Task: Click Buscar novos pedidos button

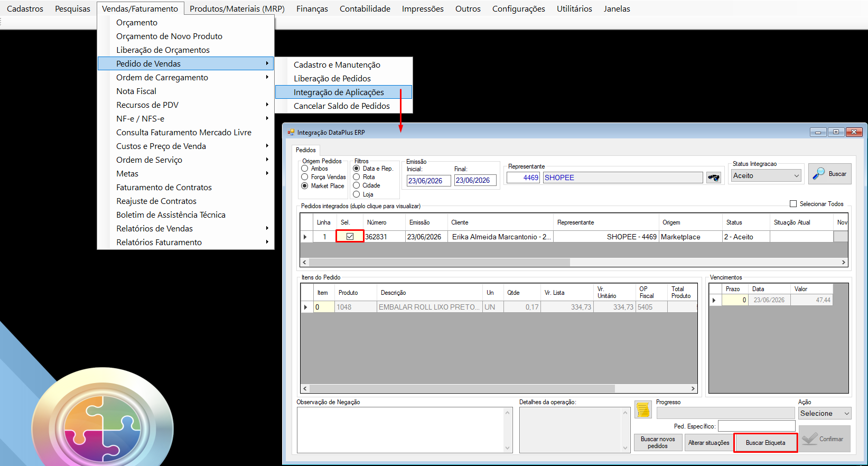Action: click(x=658, y=443)
